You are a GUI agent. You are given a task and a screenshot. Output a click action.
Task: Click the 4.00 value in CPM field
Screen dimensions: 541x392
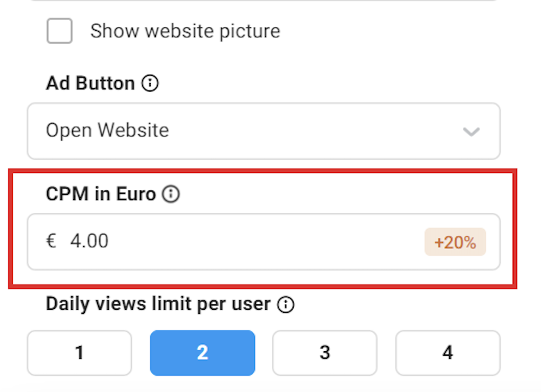[x=89, y=241]
